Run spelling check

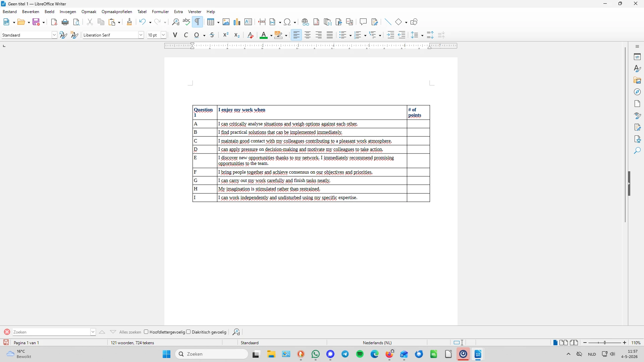[x=186, y=22]
